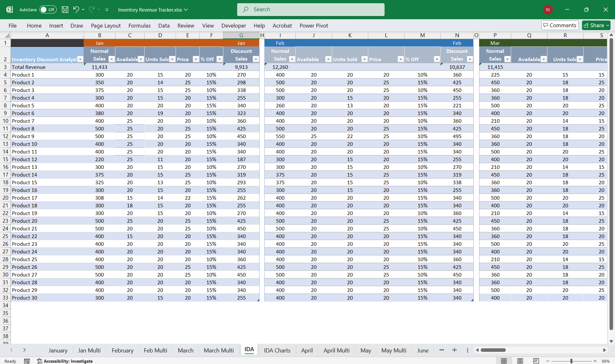Screen dimensions: 615x364
Task: Open Jan Available filter dropdown
Action: click(141, 59)
